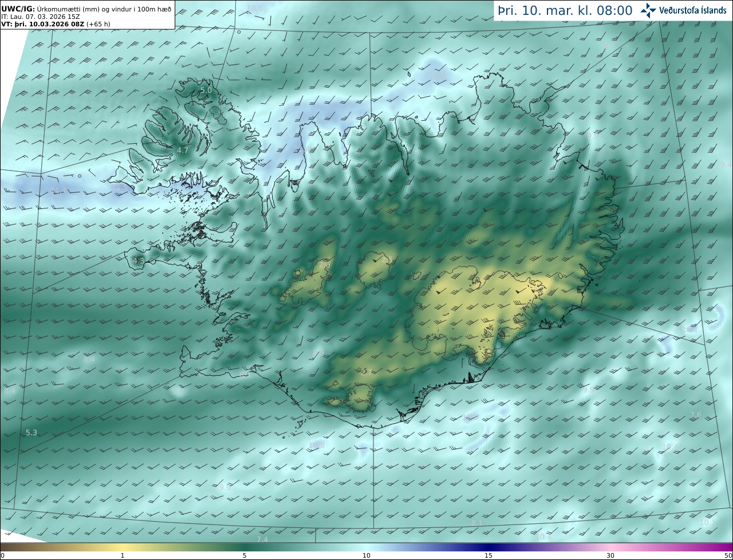Click the '4.3' value label on the map
The image size is (733, 560).
pyautogui.click(x=139, y=261)
